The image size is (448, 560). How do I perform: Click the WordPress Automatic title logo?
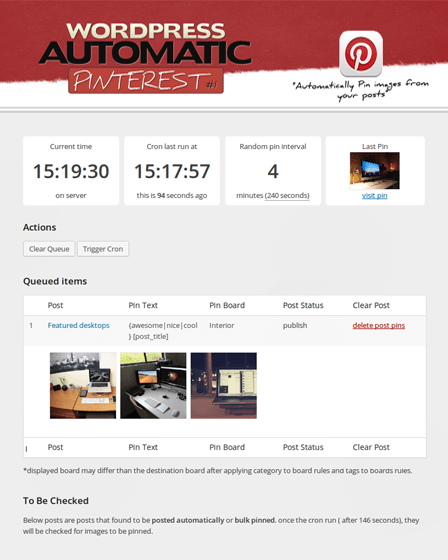(x=145, y=44)
